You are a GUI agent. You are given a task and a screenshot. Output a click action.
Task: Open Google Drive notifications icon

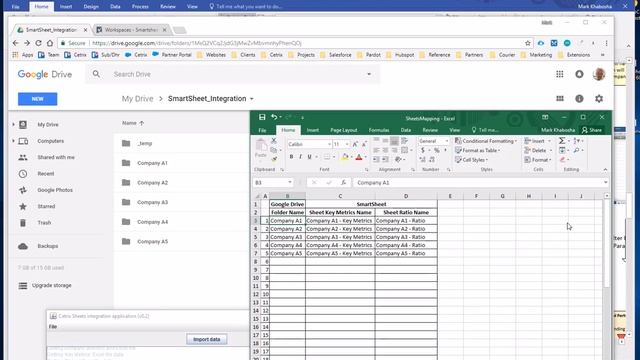click(x=579, y=74)
